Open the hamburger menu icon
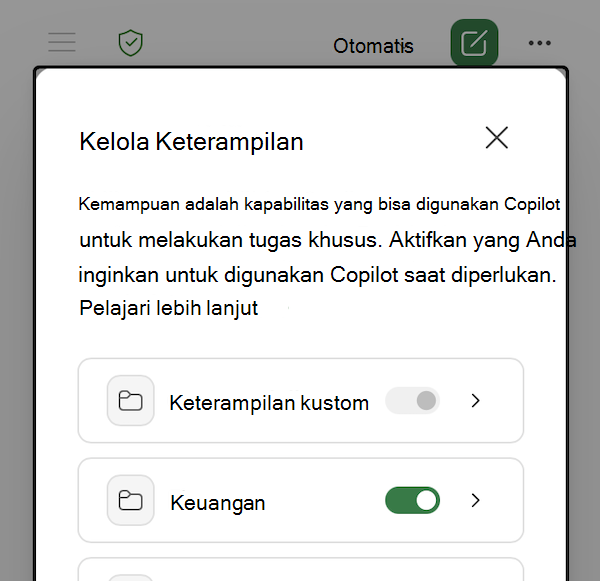This screenshot has height=581, width=600. (x=62, y=42)
